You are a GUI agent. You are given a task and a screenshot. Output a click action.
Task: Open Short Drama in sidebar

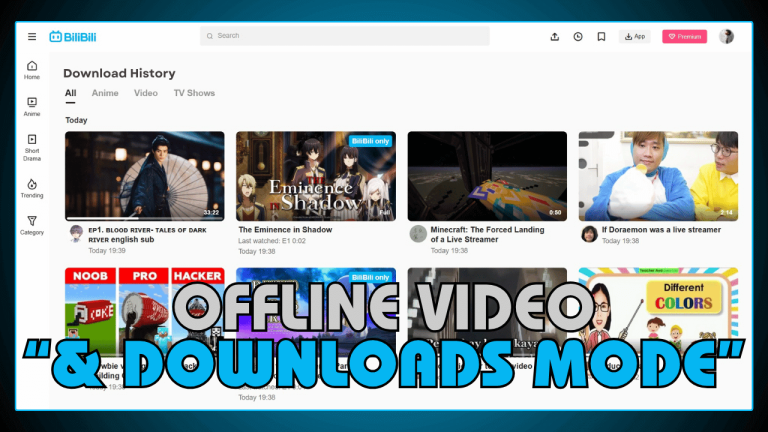click(x=32, y=145)
